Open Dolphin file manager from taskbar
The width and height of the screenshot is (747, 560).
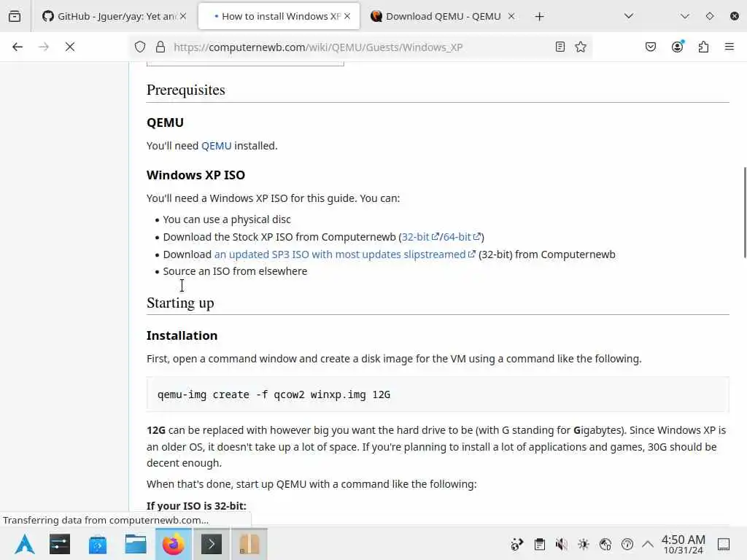point(136,544)
